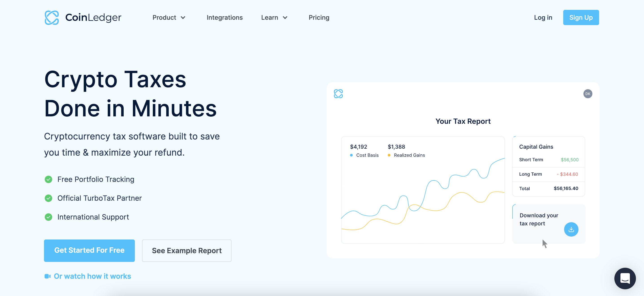The width and height of the screenshot is (644, 296).
Task: Click the Cost Basis legend label
Action: click(367, 155)
